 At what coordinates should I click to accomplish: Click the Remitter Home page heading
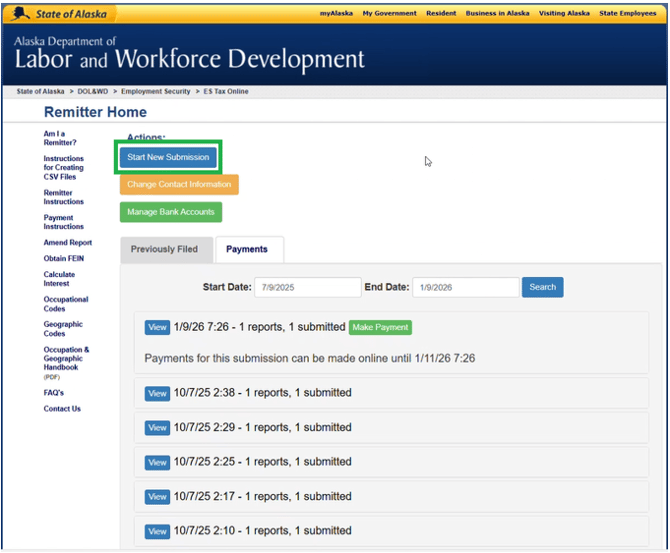(x=95, y=112)
